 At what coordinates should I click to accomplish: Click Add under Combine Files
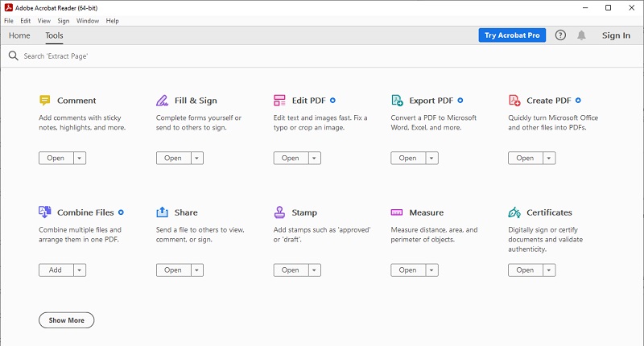point(56,270)
